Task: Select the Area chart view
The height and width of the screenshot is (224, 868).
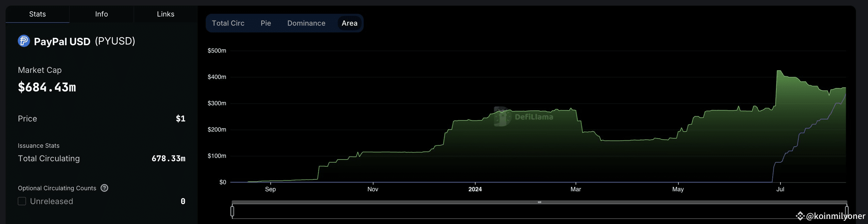Action: [x=349, y=23]
